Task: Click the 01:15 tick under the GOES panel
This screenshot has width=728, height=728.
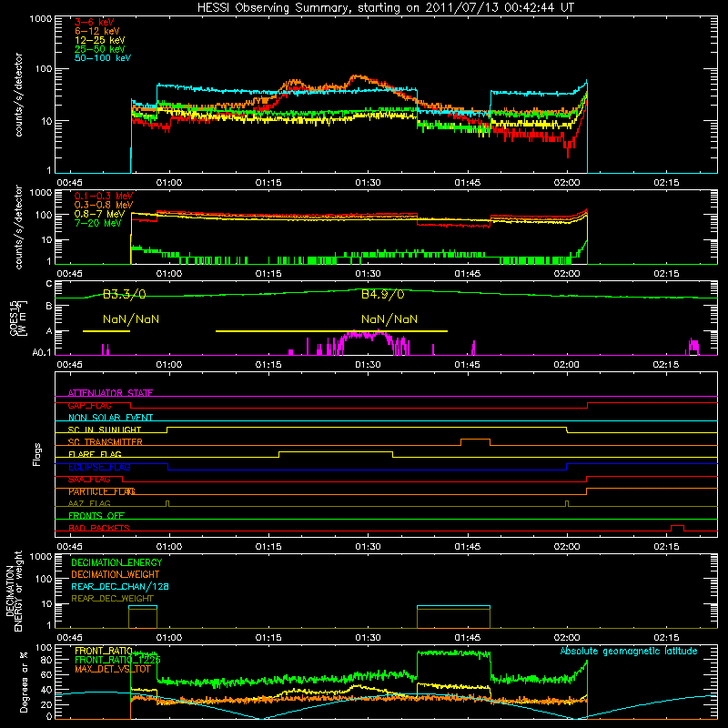Action: click(x=268, y=365)
